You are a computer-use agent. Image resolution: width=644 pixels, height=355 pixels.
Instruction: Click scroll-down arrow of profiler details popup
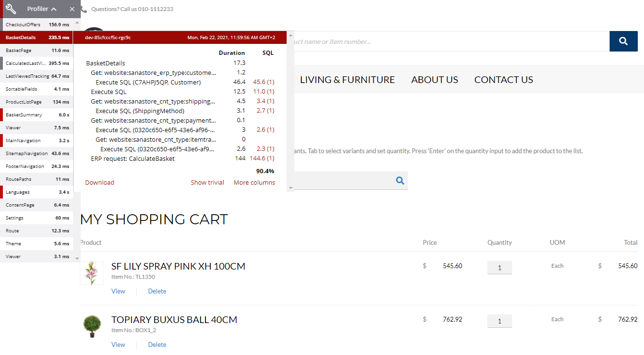(290, 188)
